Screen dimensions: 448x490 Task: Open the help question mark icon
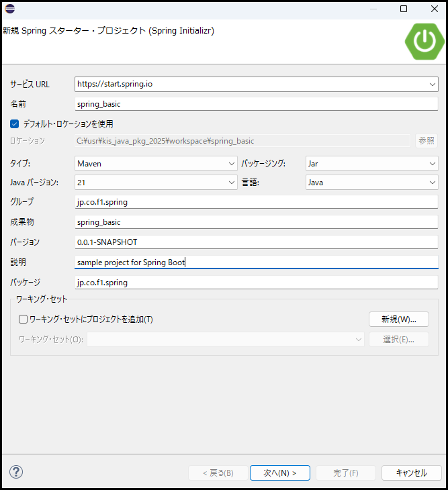click(x=16, y=473)
